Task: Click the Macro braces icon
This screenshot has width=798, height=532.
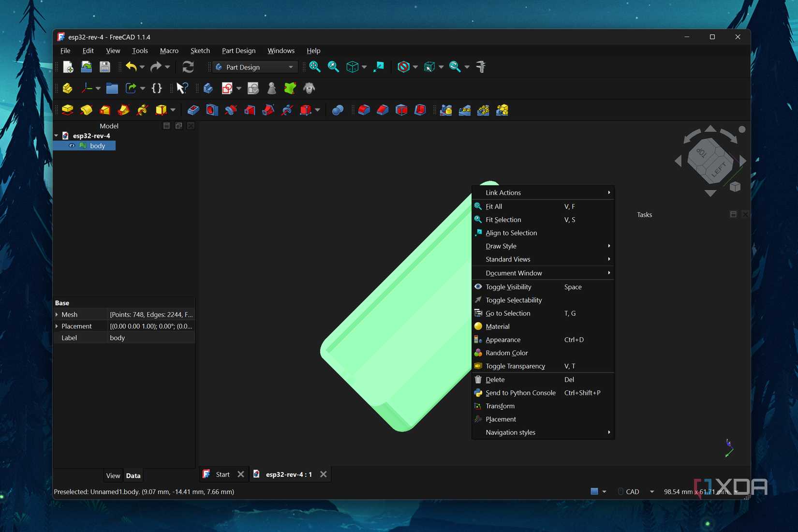Action: coord(157,88)
